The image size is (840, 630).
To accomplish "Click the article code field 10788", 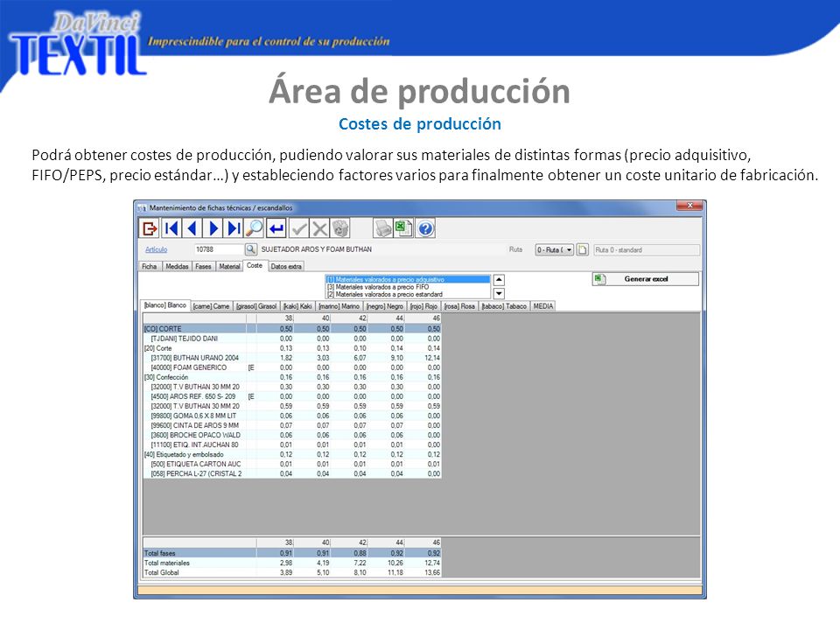I will pos(219,249).
